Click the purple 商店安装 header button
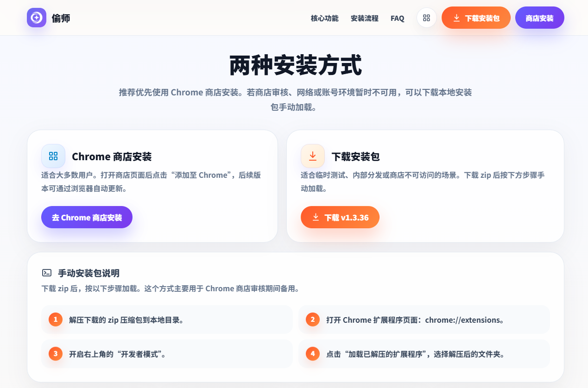The image size is (588, 388). [540, 18]
